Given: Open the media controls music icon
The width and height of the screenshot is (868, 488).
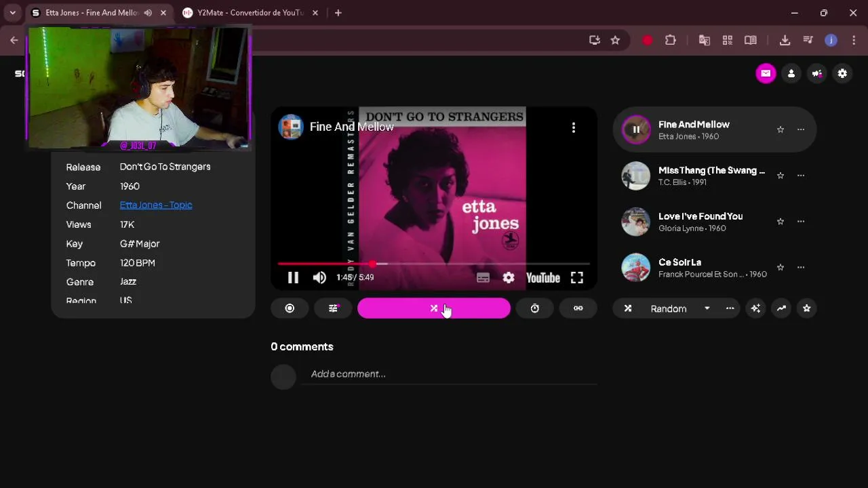Looking at the screenshot, I should pyautogui.click(x=808, y=41).
